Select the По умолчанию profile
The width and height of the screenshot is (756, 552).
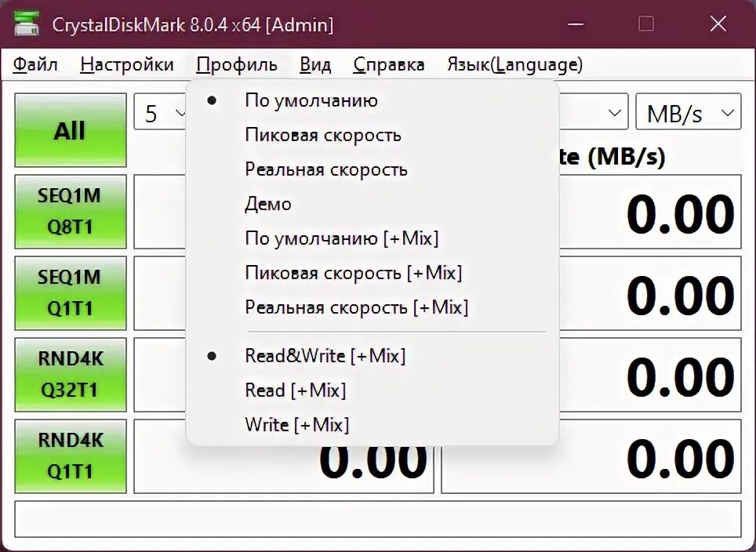(x=373, y=101)
